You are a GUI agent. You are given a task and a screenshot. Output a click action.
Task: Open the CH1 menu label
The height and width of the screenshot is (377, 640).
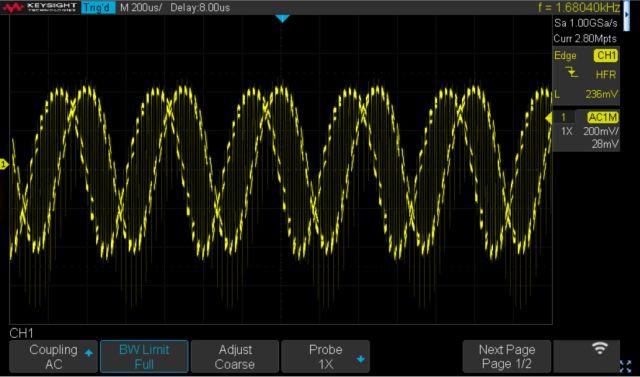point(21,333)
